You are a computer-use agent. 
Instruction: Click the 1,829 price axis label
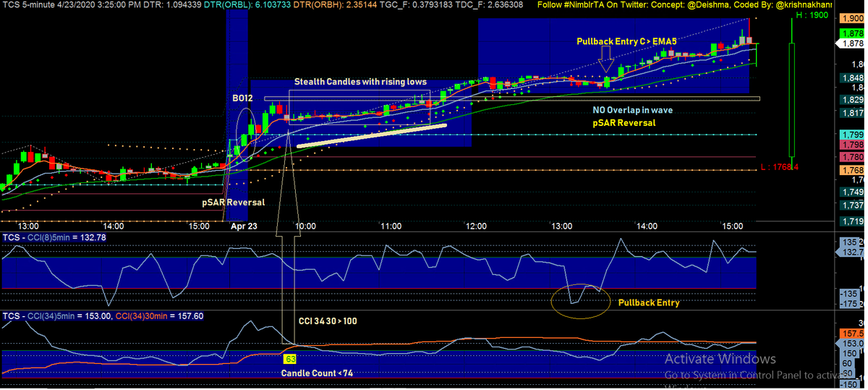852,99
